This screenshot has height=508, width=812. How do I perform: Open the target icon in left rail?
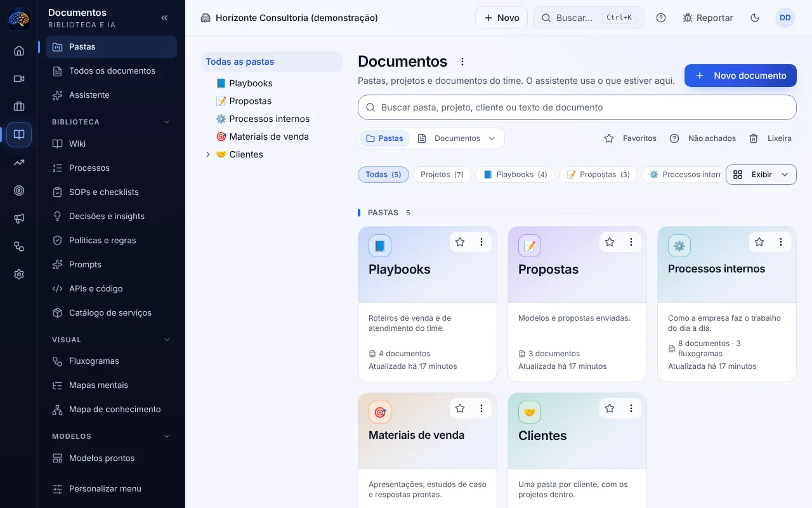[x=19, y=190]
